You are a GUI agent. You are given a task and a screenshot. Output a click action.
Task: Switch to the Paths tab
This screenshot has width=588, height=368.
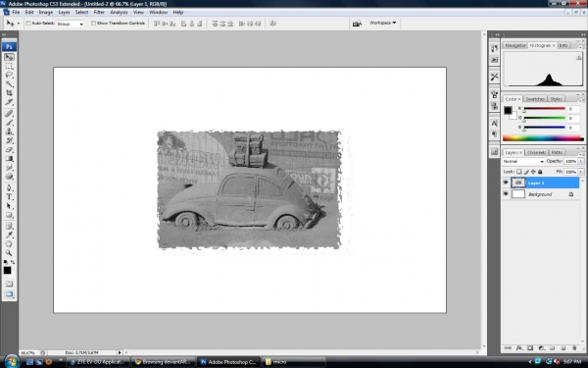pos(557,152)
